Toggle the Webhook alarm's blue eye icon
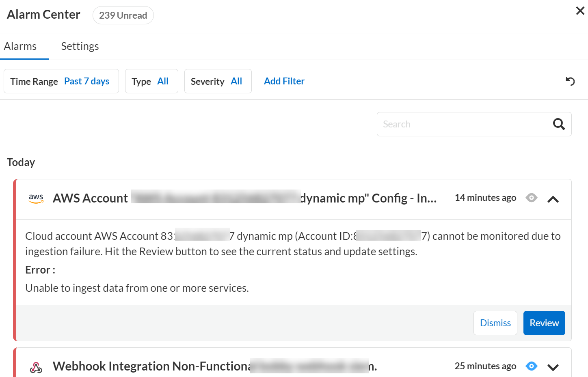The height and width of the screenshot is (377, 588). pos(531,366)
